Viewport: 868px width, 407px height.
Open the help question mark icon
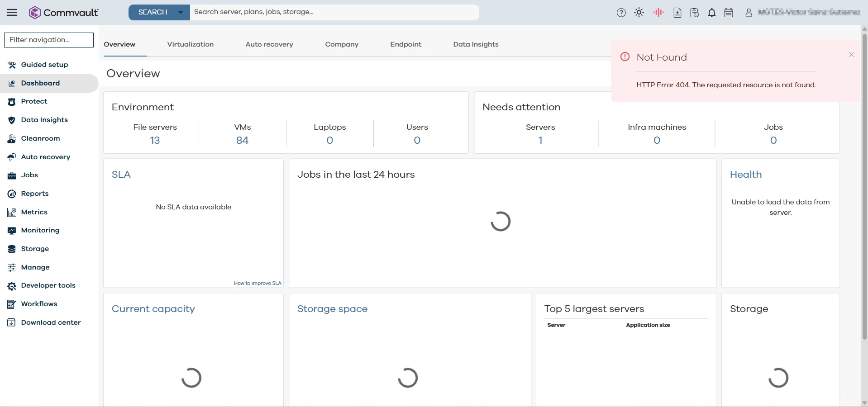coord(621,13)
